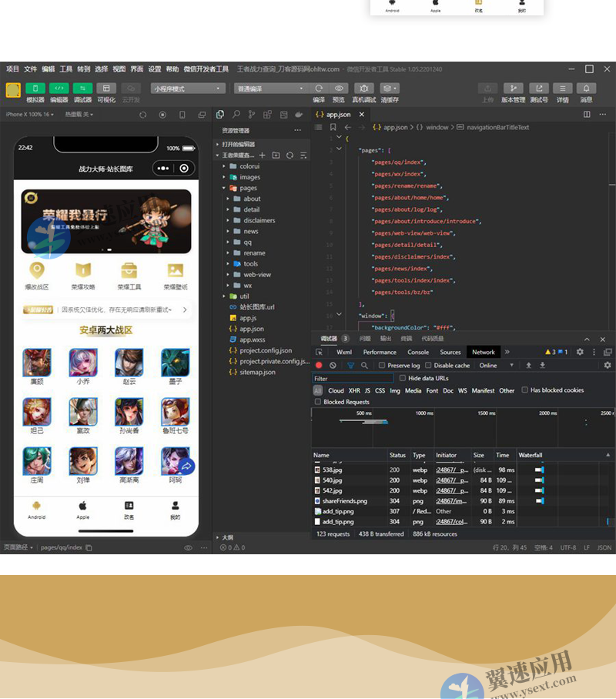Click the 编辑器 editor toggle icon
Viewport: 616px width, 699px height.
(x=59, y=89)
